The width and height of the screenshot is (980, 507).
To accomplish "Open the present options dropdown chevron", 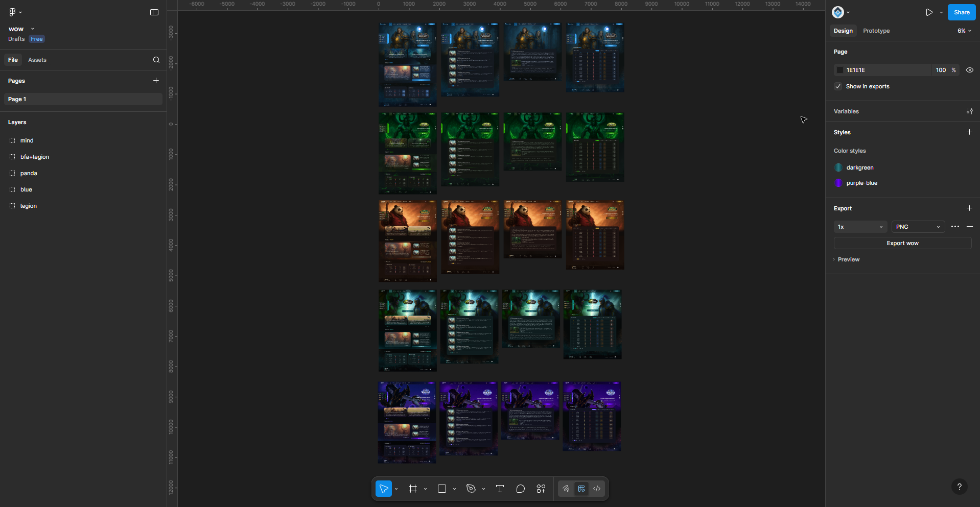I will point(941,12).
